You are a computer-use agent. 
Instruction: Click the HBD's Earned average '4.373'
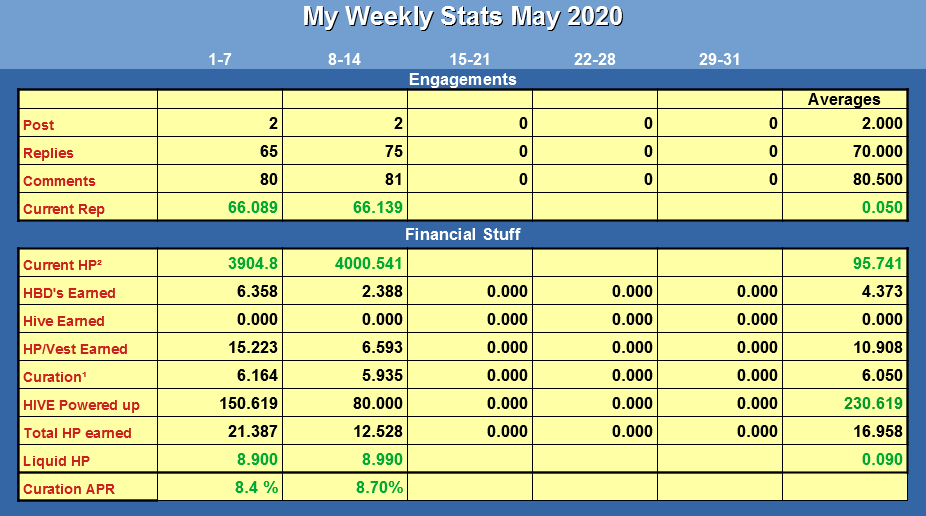coord(882,291)
